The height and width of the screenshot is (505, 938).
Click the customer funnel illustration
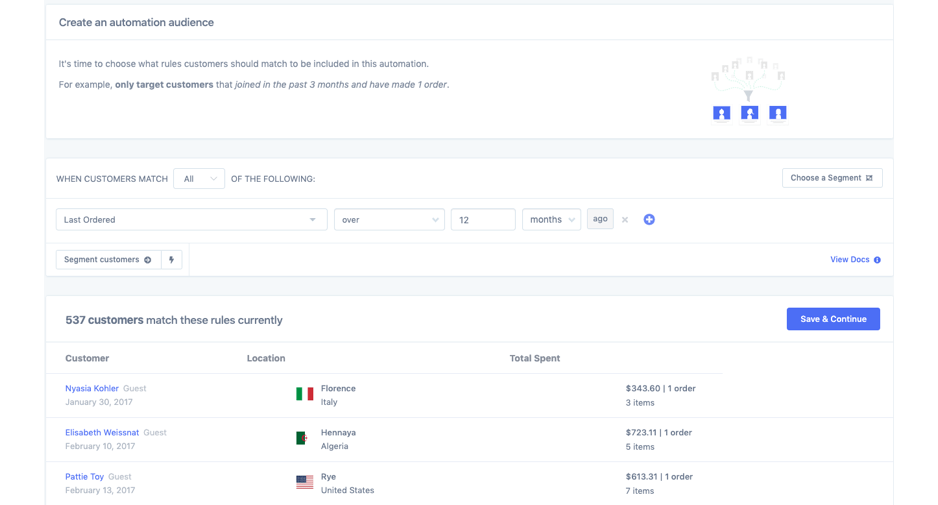click(748, 88)
